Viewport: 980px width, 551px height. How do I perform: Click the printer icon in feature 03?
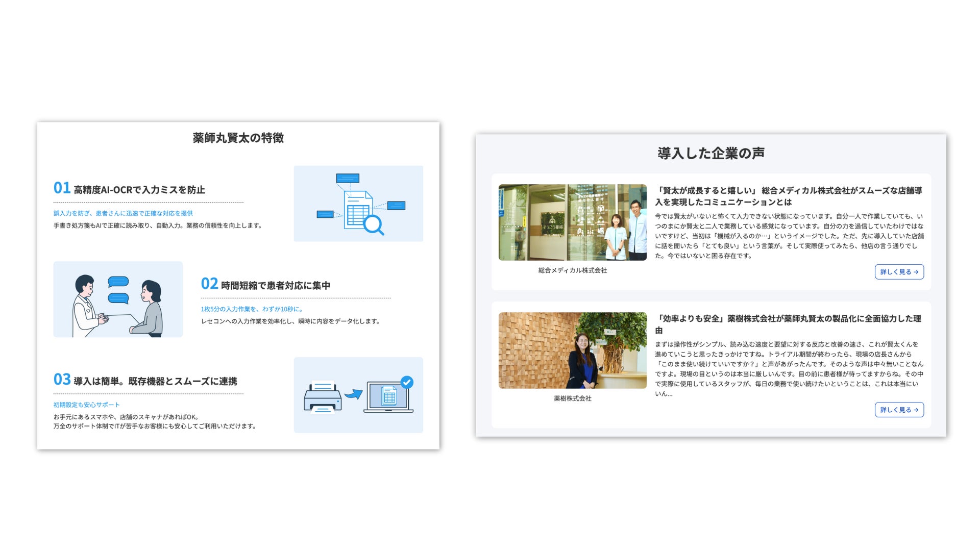click(x=323, y=397)
